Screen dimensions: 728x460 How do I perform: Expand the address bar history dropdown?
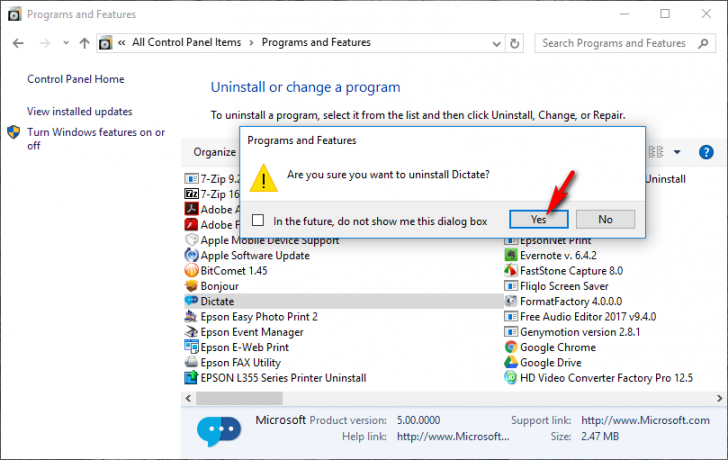coord(496,44)
